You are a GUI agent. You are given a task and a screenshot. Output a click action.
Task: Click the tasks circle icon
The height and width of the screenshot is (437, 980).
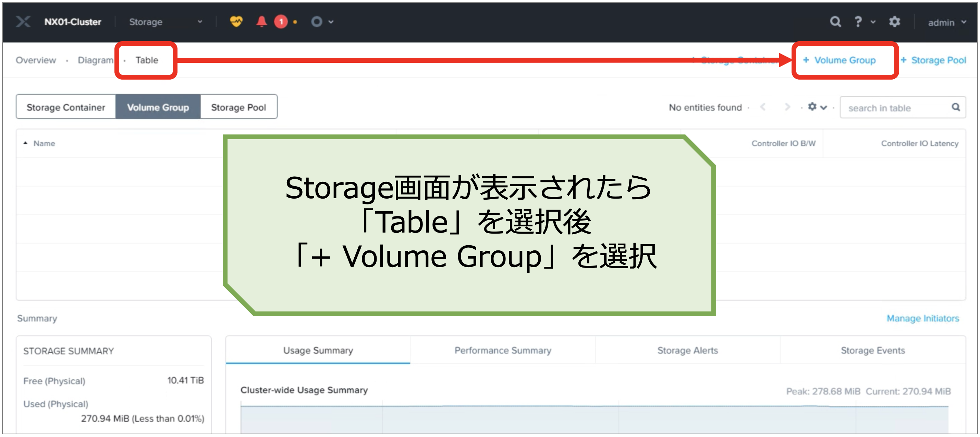(317, 22)
